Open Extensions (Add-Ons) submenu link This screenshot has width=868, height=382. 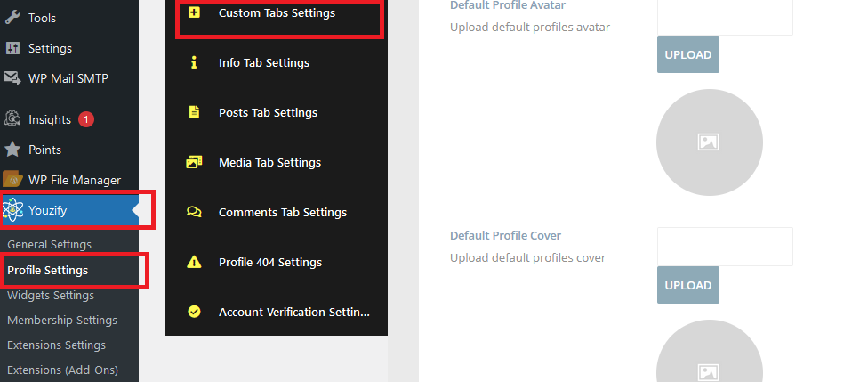click(x=62, y=370)
